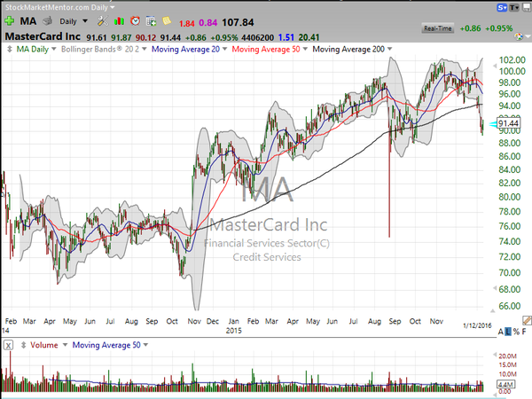Click the MasterCard Inc company name

pyautogui.click(x=43, y=36)
